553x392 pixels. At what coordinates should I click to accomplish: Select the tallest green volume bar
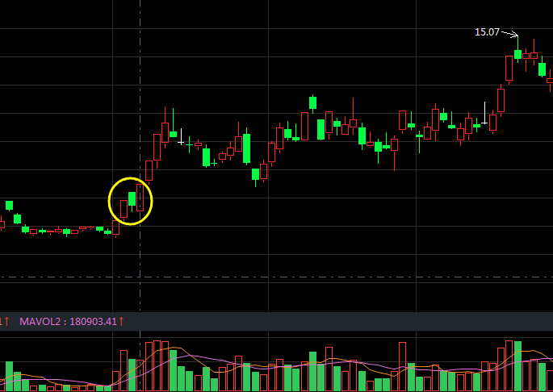pyautogui.click(x=517, y=366)
